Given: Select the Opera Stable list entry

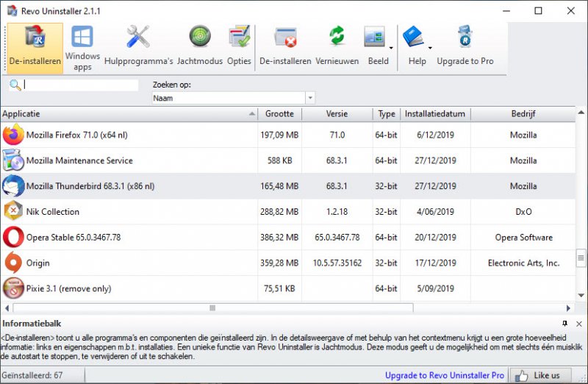Looking at the screenshot, I should (73, 238).
